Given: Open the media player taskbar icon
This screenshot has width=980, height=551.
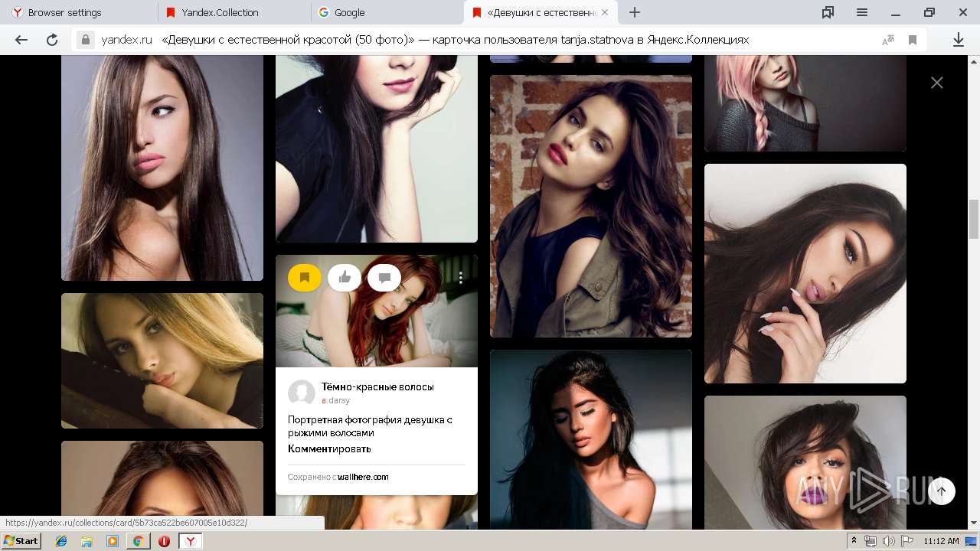Looking at the screenshot, I should pos(113,541).
